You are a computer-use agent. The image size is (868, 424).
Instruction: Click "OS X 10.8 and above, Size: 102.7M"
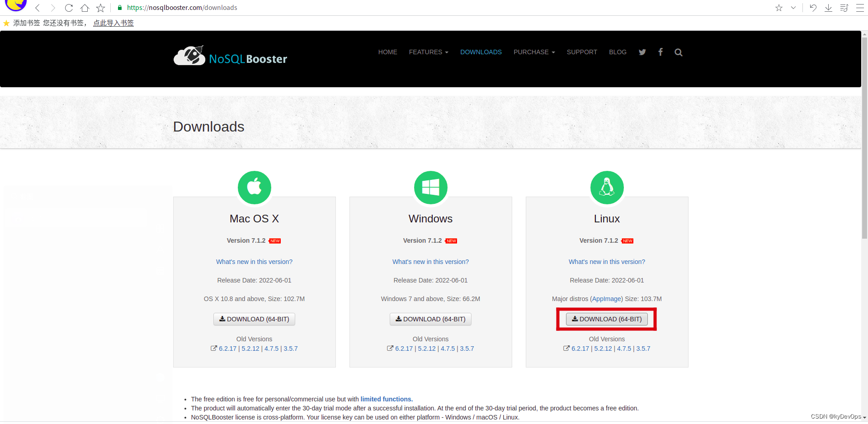pyautogui.click(x=254, y=299)
